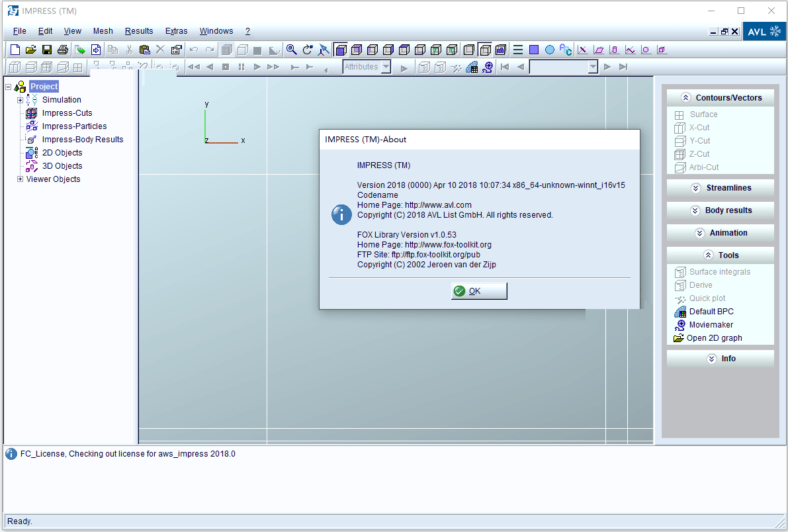The height and width of the screenshot is (532, 788).
Task: Click the Ready status bar text
Action: 20,521
